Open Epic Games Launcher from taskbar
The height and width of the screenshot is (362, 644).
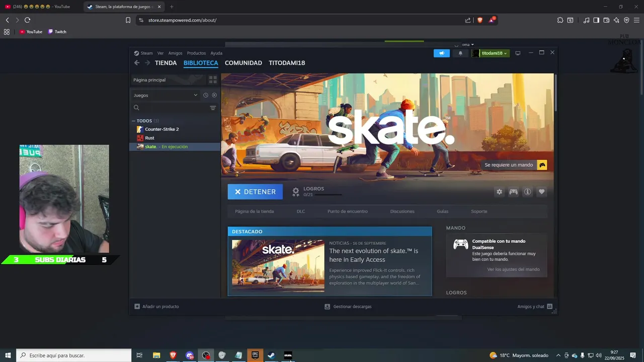[x=255, y=355]
